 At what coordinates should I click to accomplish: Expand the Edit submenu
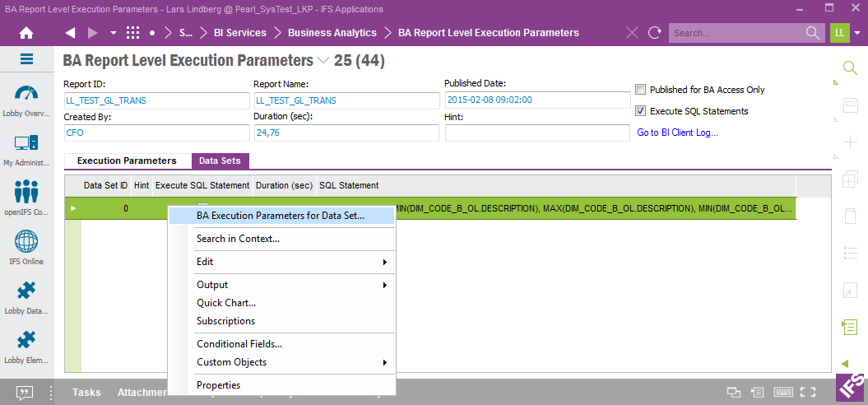tap(281, 262)
